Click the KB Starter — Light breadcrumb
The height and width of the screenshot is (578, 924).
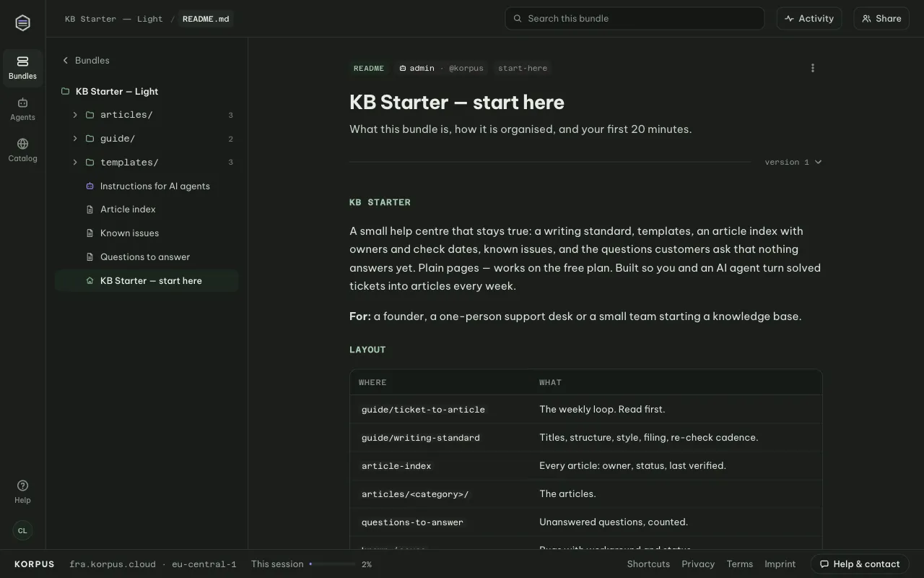(x=114, y=19)
